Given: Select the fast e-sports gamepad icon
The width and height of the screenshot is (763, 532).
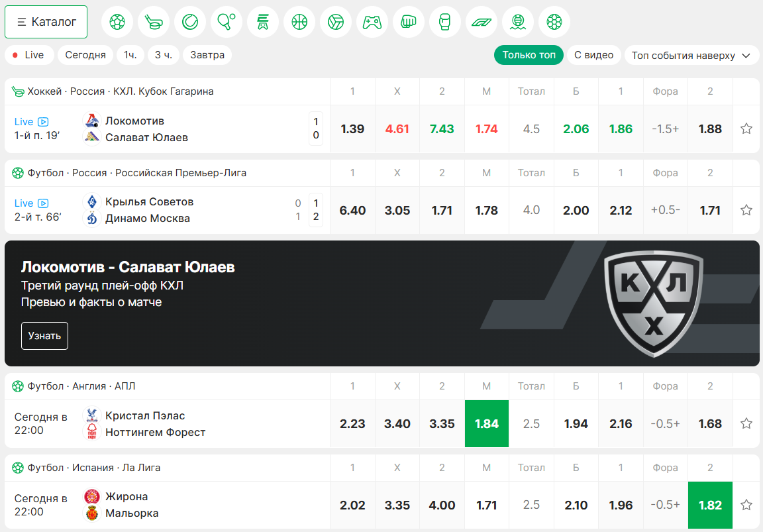Looking at the screenshot, I should pos(263,22).
